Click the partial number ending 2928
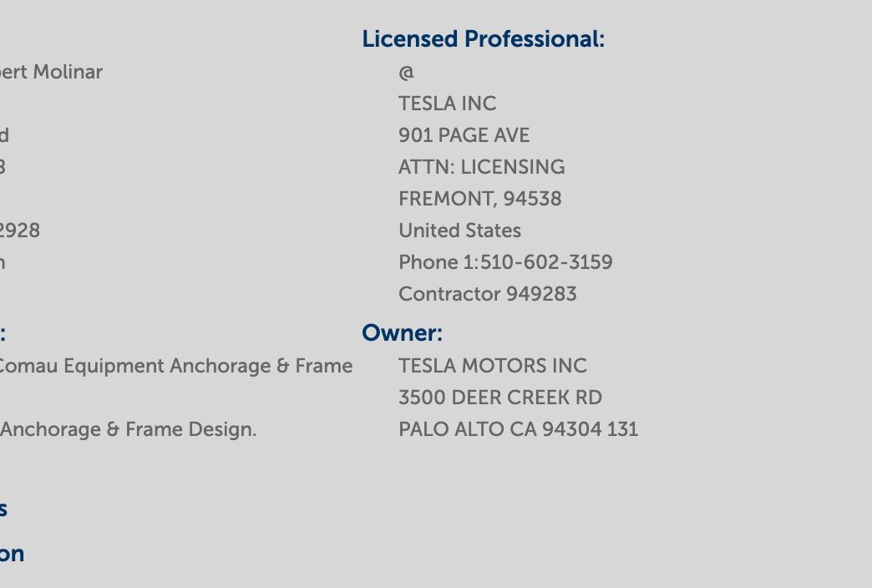 tap(20, 231)
